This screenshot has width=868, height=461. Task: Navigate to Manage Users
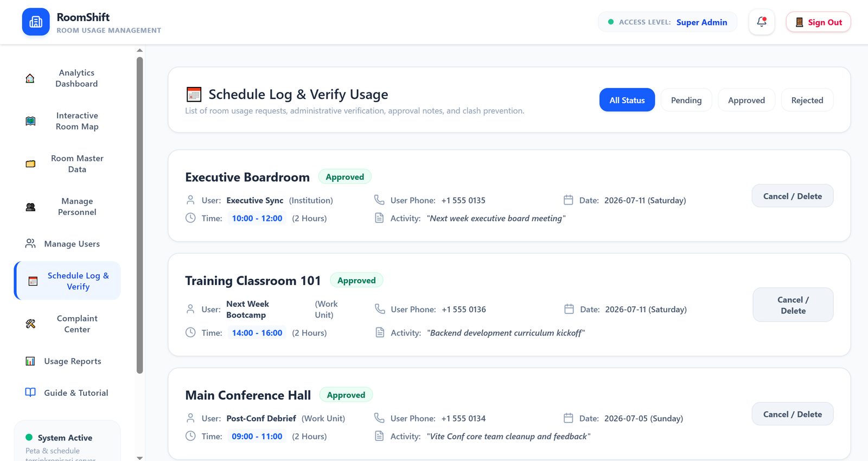[x=67, y=244]
